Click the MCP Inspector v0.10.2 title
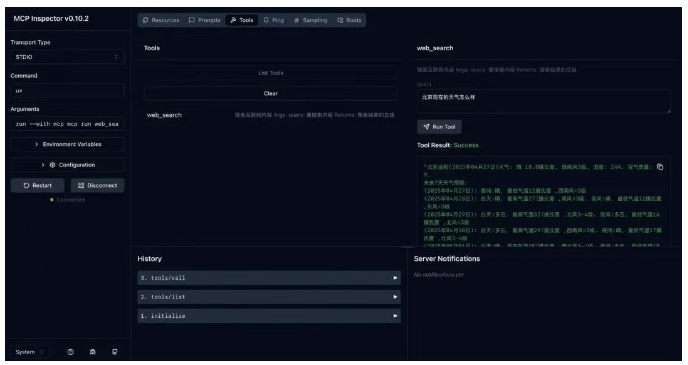The width and height of the screenshot is (688, 365). tap(51, 18)
